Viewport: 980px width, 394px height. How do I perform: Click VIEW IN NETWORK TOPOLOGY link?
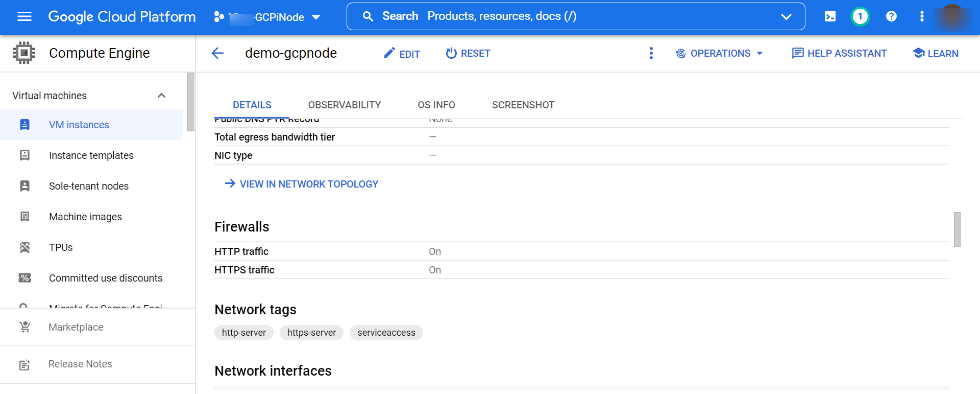tap(302, 184)
